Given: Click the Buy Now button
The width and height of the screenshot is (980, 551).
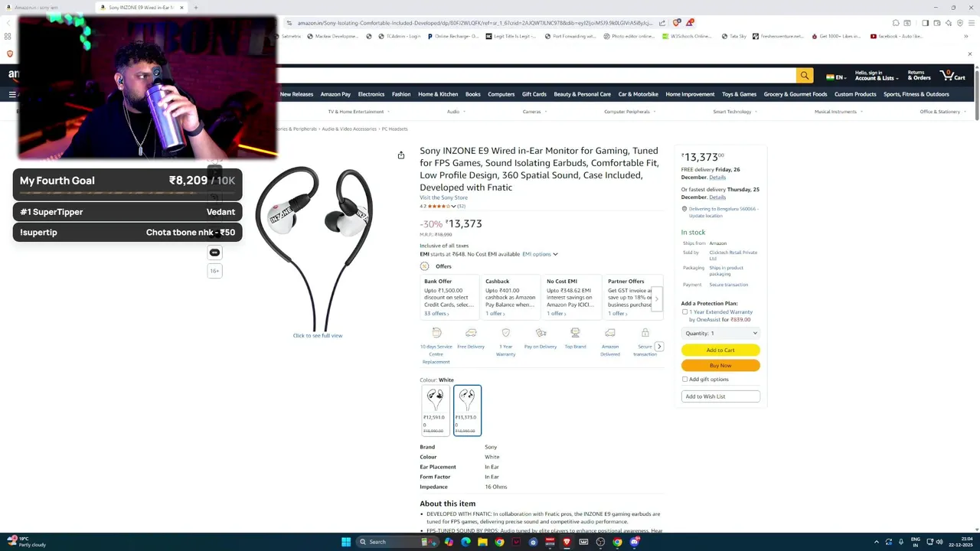Looking at the screenshot, I should (x=720, y=365).
